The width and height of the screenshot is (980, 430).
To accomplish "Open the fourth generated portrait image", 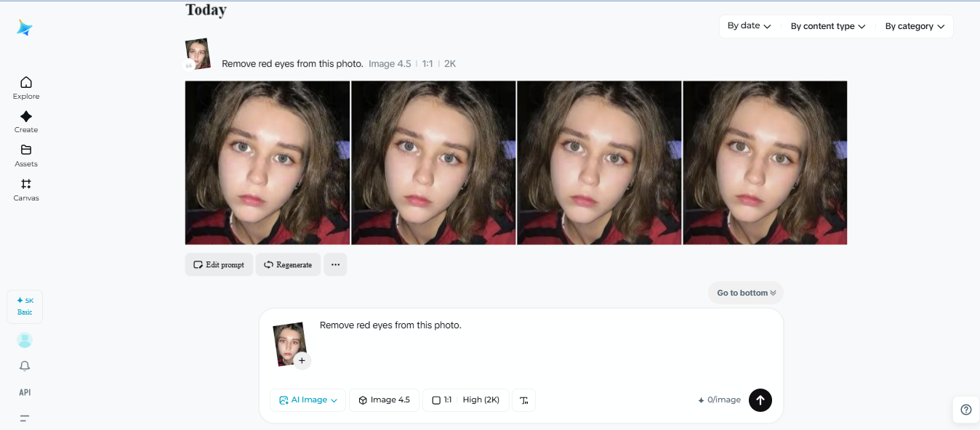I will click(x=765, y=163).
